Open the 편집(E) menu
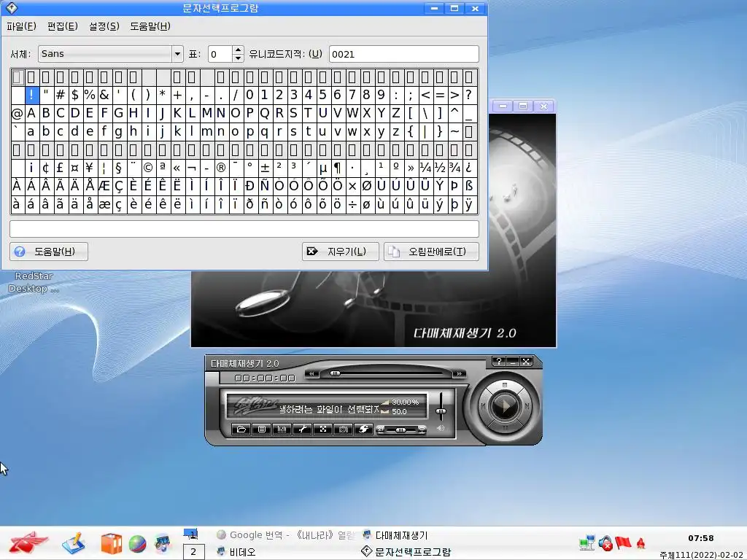 [63, 26]
